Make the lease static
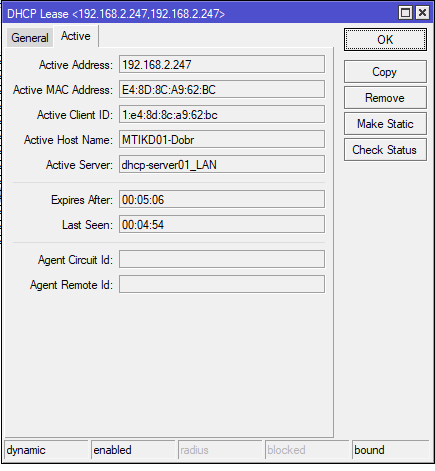Viewport: 435px width, 471px height. [x=385, y=124]
